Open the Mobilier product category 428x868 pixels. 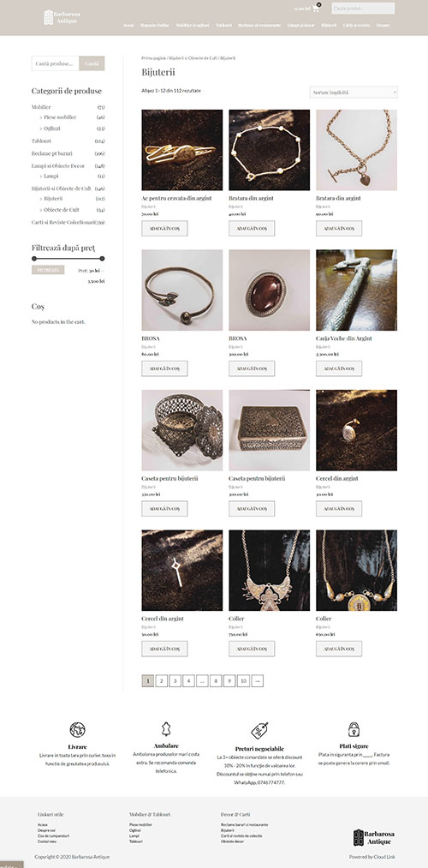point(41,107)
